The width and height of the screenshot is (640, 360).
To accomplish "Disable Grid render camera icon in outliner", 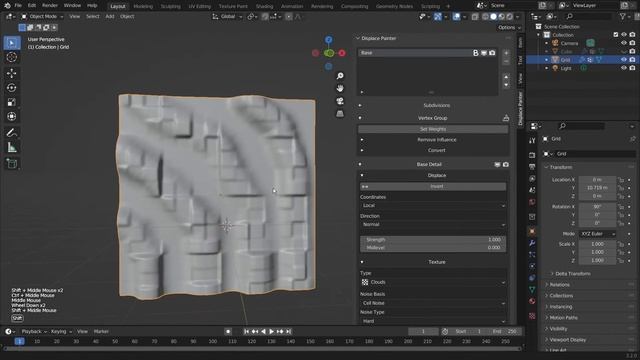I will point(632,60).
